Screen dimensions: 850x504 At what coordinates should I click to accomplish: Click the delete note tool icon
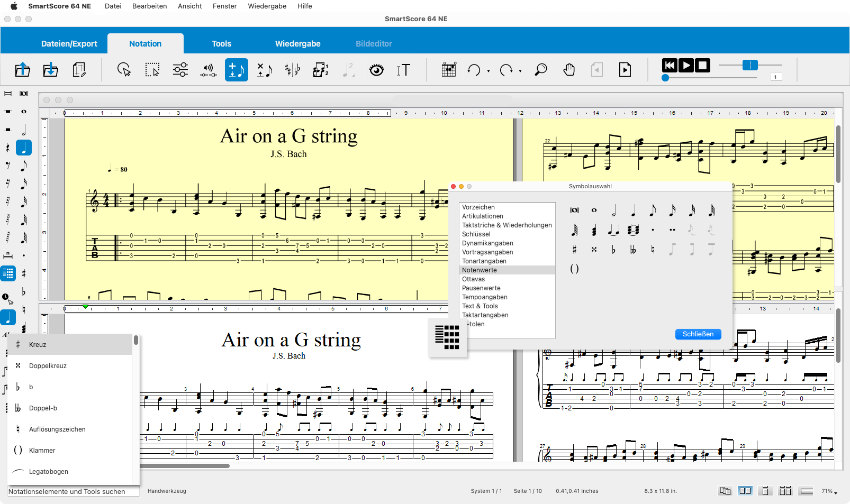[x=265, y=70]
